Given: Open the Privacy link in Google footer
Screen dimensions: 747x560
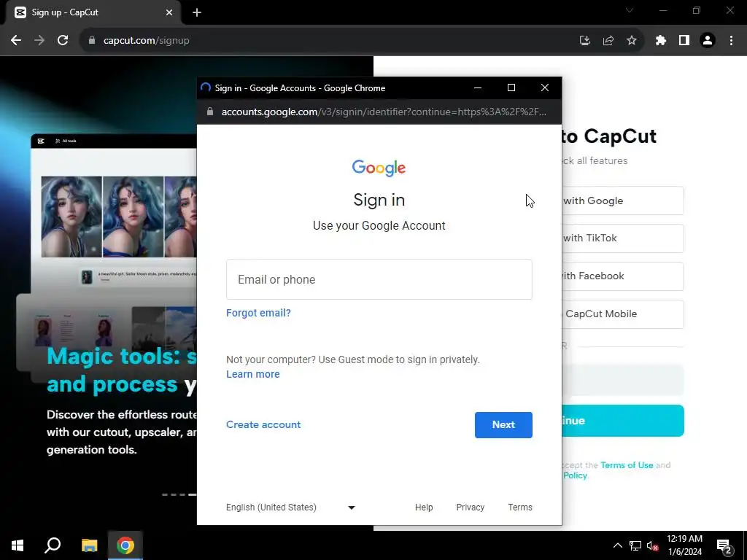Looking at the screenshot, I should pyautogui.click(x=471, y=507).
